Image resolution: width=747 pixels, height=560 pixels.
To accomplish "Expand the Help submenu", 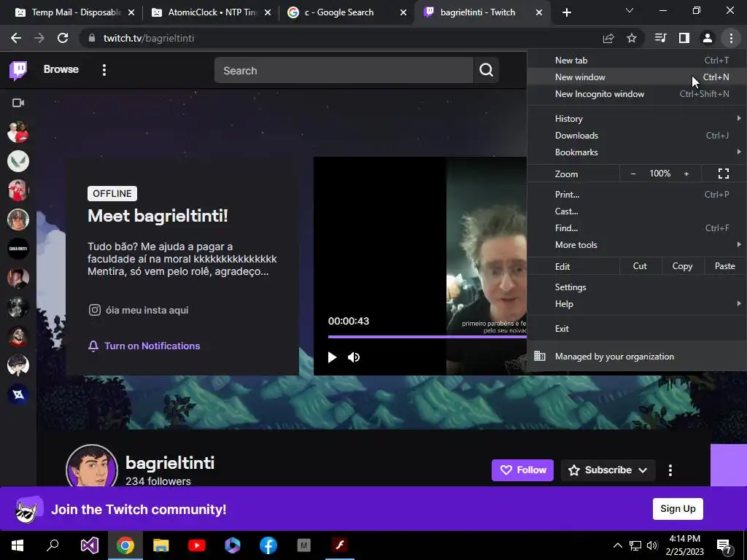I will coord(637,304).
